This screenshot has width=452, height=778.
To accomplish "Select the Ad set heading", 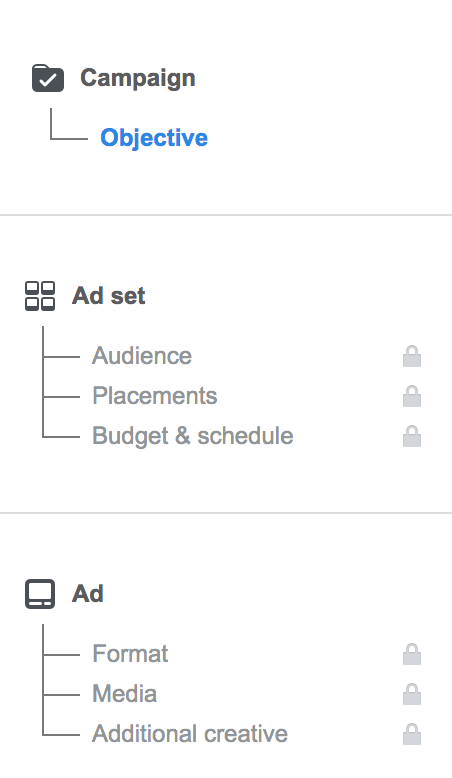I will (x=109, y=296).
